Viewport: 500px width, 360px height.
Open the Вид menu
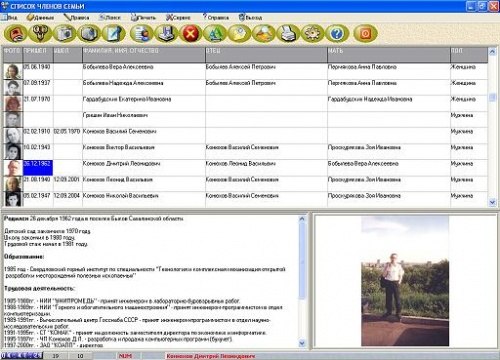click(x=9, y=17)
